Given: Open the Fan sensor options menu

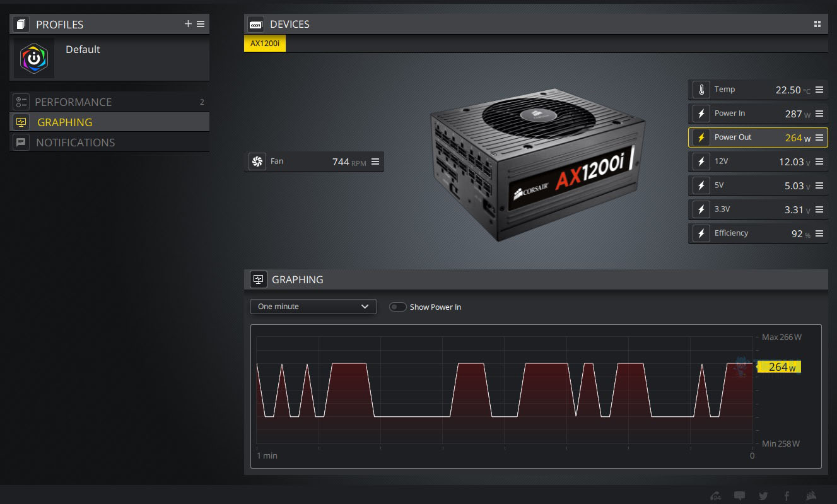Looking at the screenshot, I should pos(375,161).
